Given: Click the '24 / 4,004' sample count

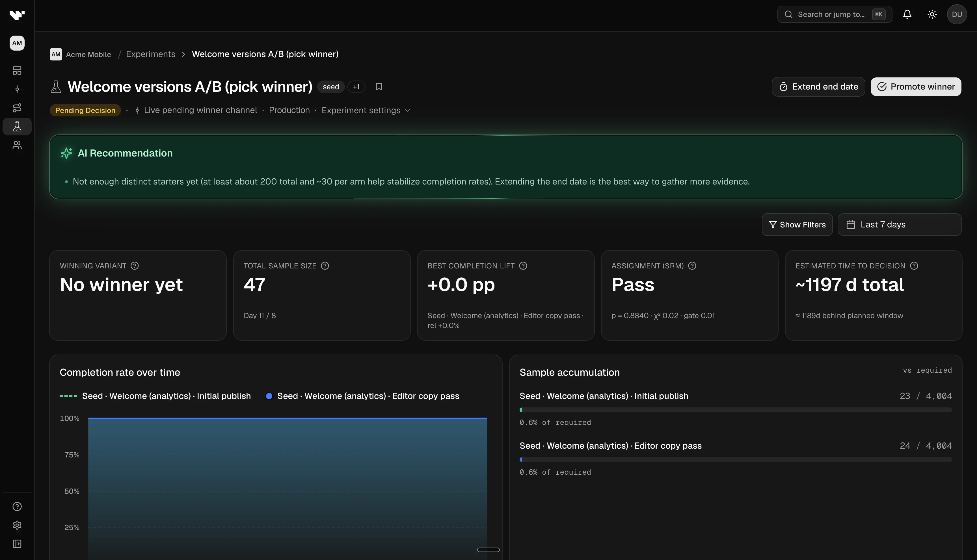Looking at the screenshot, I should (926, 446).
